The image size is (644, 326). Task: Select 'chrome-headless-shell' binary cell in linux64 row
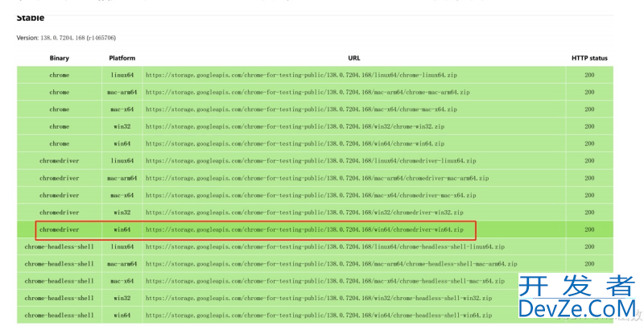click(59, 247)
